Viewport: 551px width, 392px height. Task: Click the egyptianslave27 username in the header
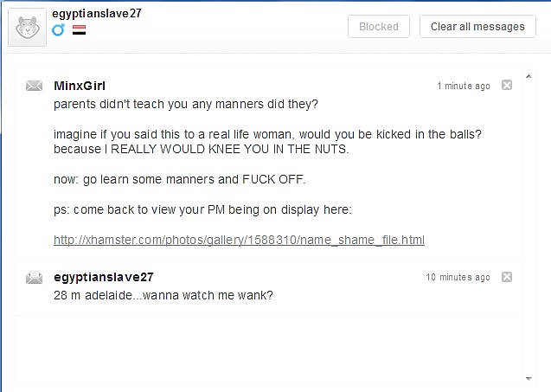97,13
